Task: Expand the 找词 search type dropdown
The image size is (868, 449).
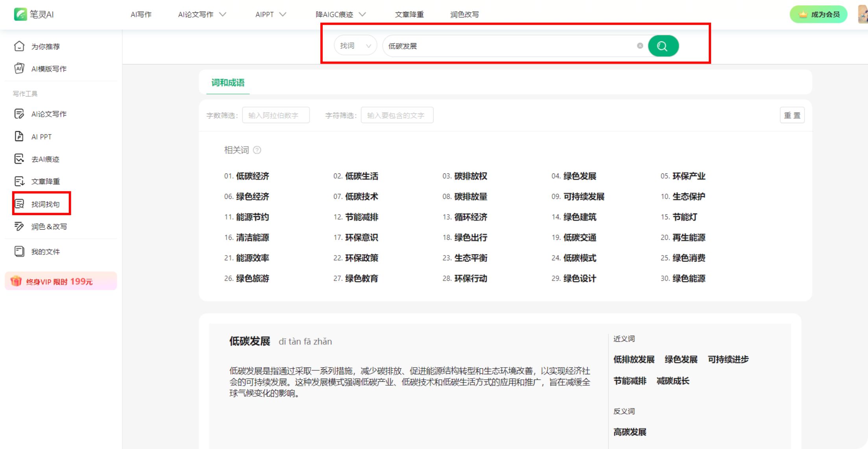Action: 355,46
